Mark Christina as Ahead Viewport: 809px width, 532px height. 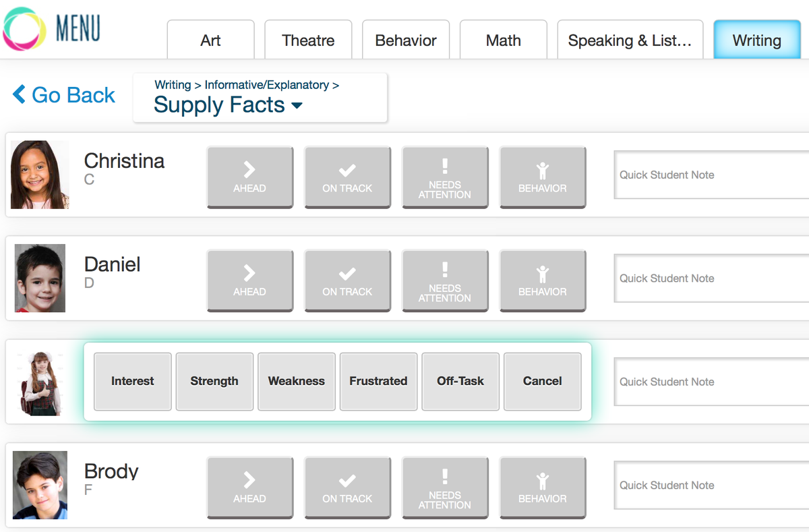(249, 177)
